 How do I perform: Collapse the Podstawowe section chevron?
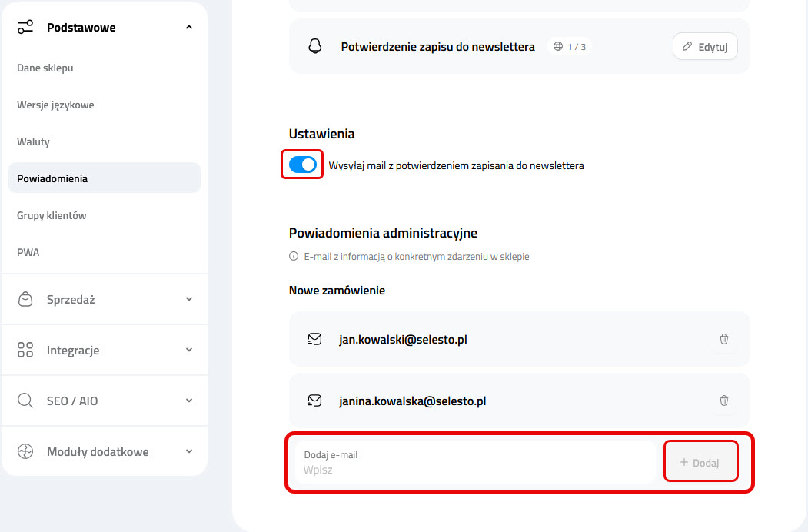[188, 26]
